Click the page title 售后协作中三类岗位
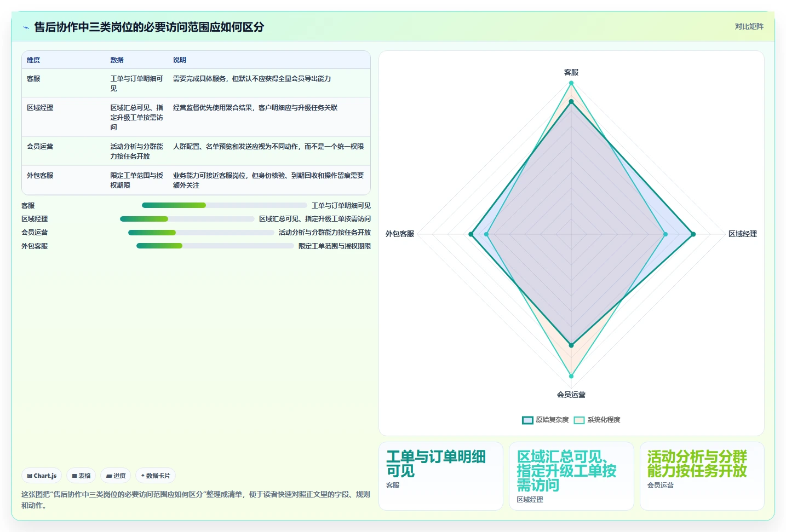786x532 pixels. pyautogui.click(x=149, y=27)
